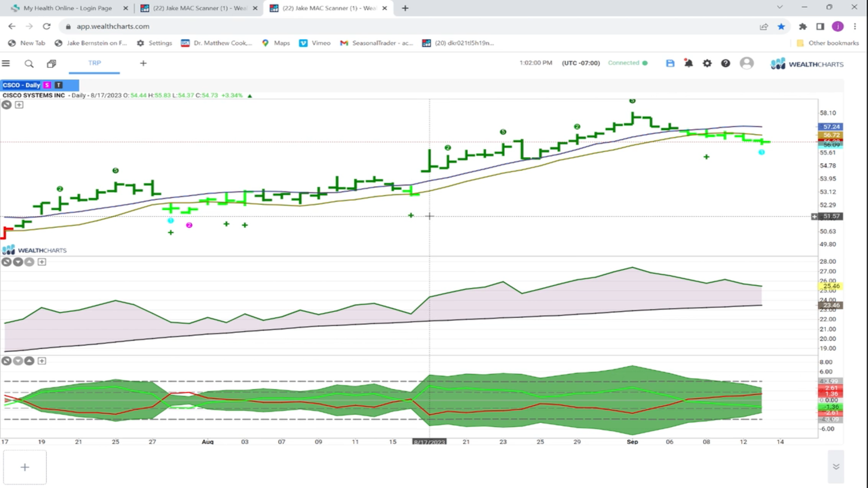Save the workspace with the floppy disk icon

click(670, 63)
